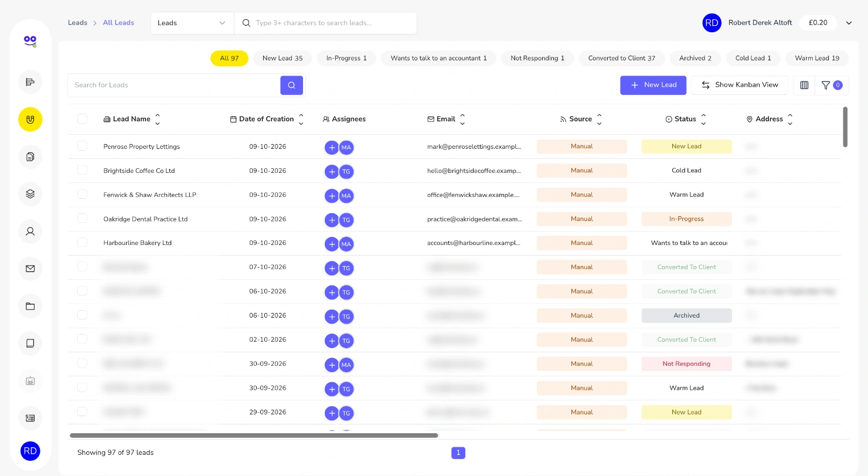Viewport: 868px width, 476px height.
Task: Open the envelope mail icon in sidebar
Action: click(x=30, y=268)
